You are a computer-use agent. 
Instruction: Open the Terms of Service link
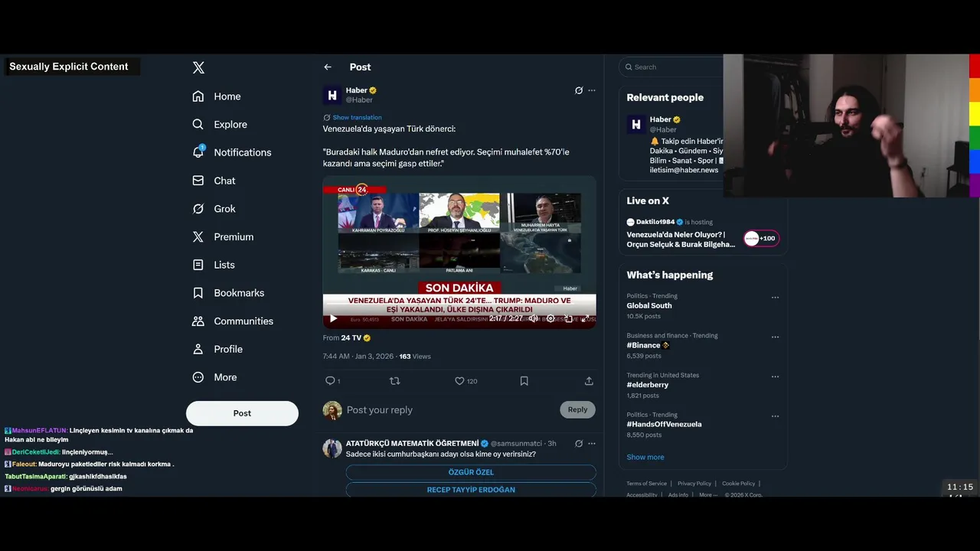[646, 484]
